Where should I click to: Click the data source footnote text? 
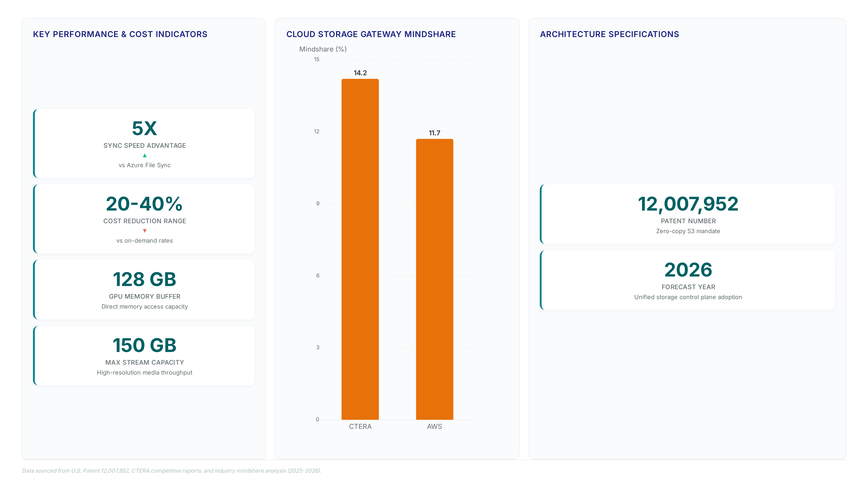click(172, 471)
